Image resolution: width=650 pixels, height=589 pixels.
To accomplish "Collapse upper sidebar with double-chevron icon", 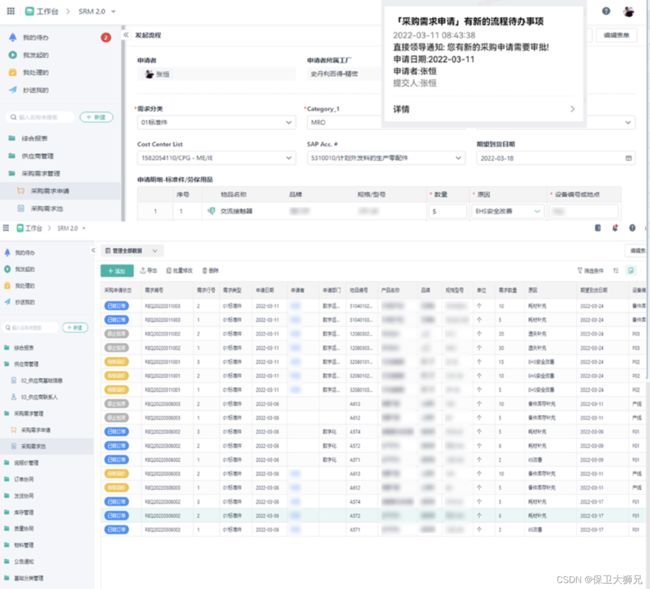I will point(126,35).
